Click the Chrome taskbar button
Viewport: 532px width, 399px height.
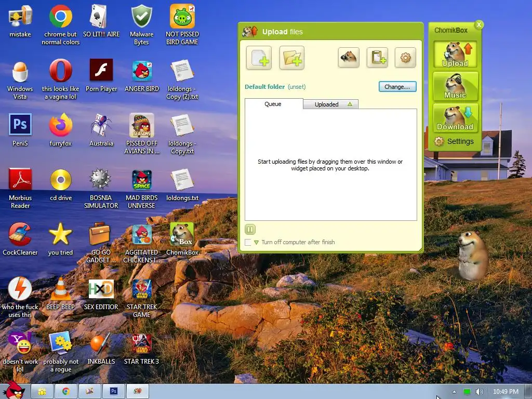point(66,391)
